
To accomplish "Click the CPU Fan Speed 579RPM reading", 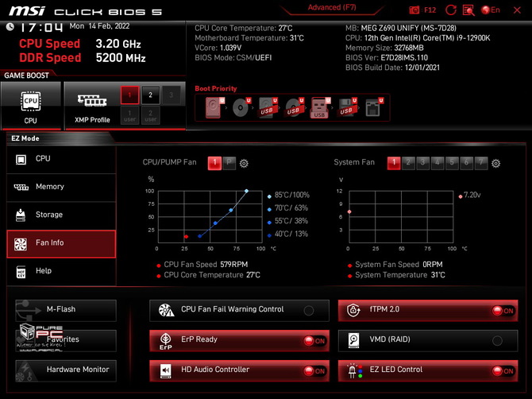I will point(206,265).
